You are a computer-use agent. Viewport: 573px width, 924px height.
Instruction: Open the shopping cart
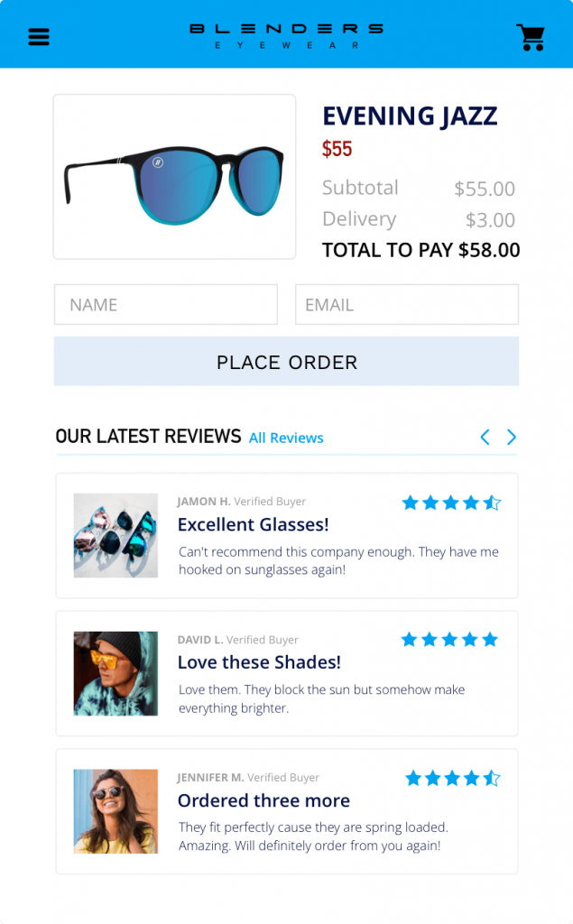(x=531, y=36)
